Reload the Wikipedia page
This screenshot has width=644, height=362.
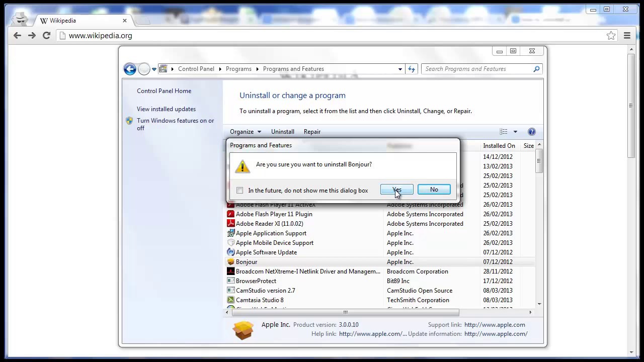46,35
